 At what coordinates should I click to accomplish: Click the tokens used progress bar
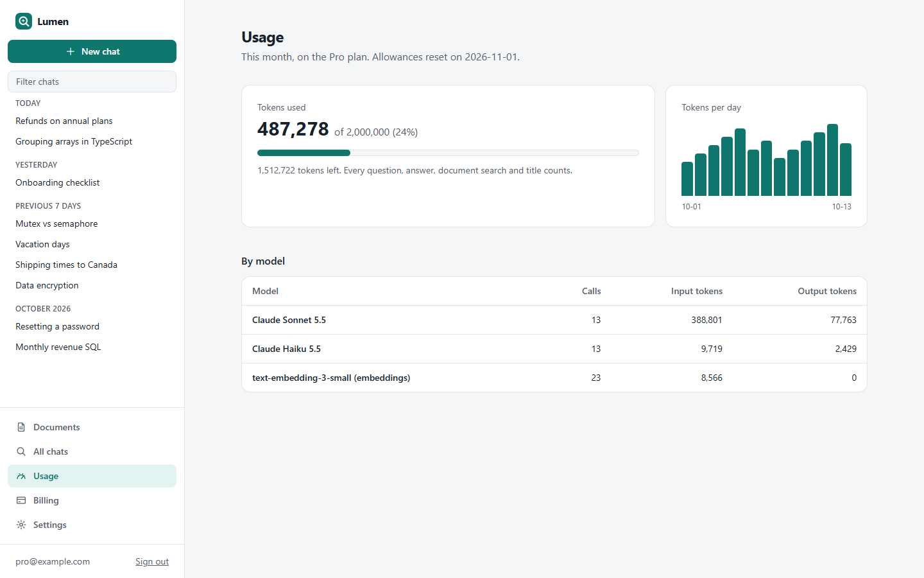448,153
